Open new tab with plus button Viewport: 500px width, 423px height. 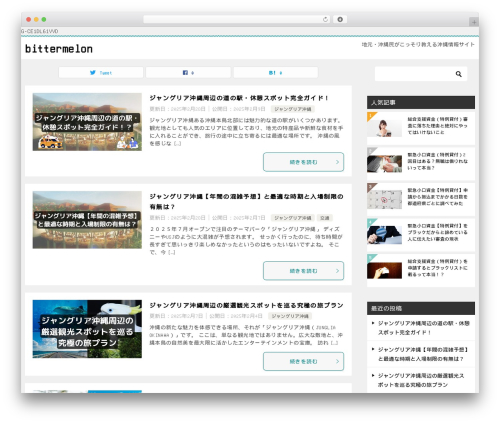[474, 22]
